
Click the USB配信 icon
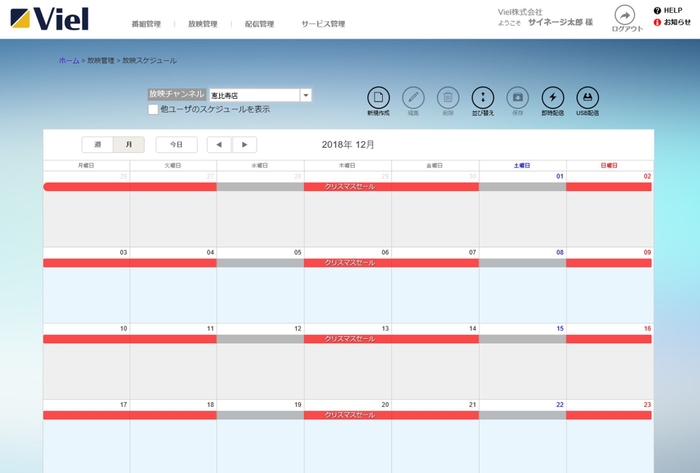pyautogui.click(x=587, y=98)
